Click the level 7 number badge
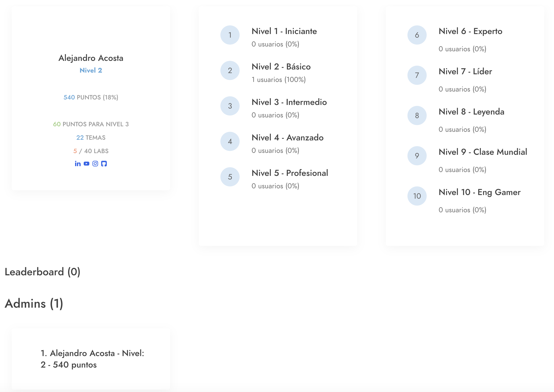This screenshot has height=392, width=554. point(417,75)
